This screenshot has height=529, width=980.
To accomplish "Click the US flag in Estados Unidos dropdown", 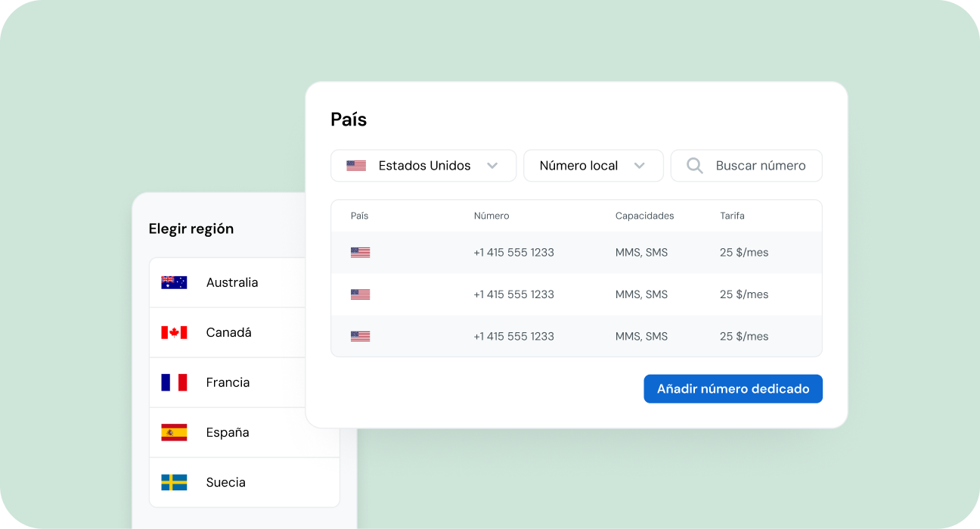I will (x=356, y=166).
